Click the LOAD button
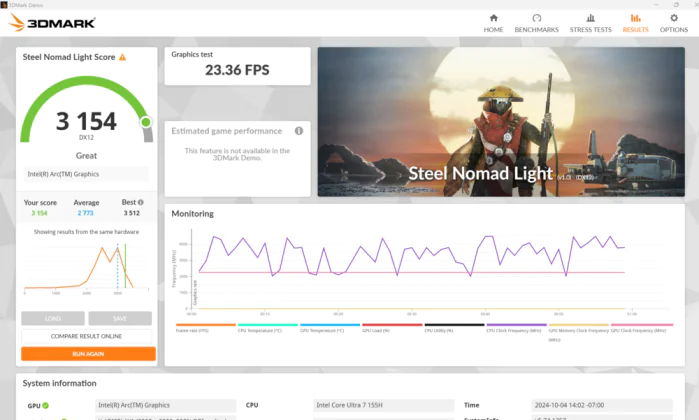 (x=53, y=318)
